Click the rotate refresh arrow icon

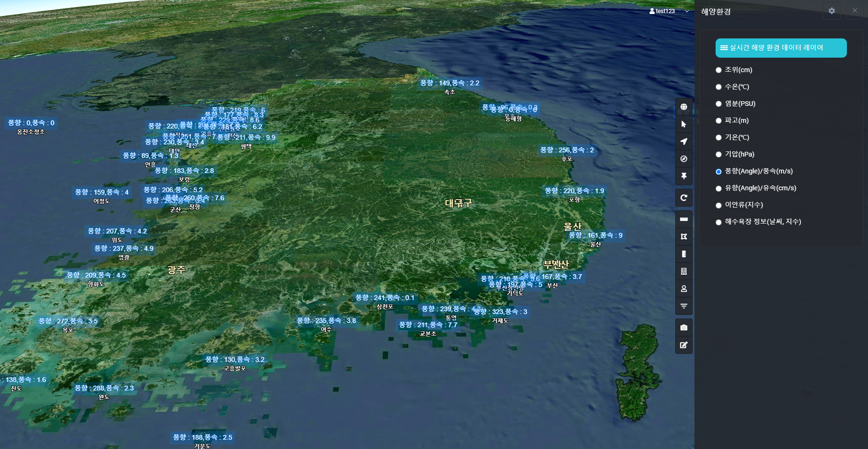click(x=684, y=198)
